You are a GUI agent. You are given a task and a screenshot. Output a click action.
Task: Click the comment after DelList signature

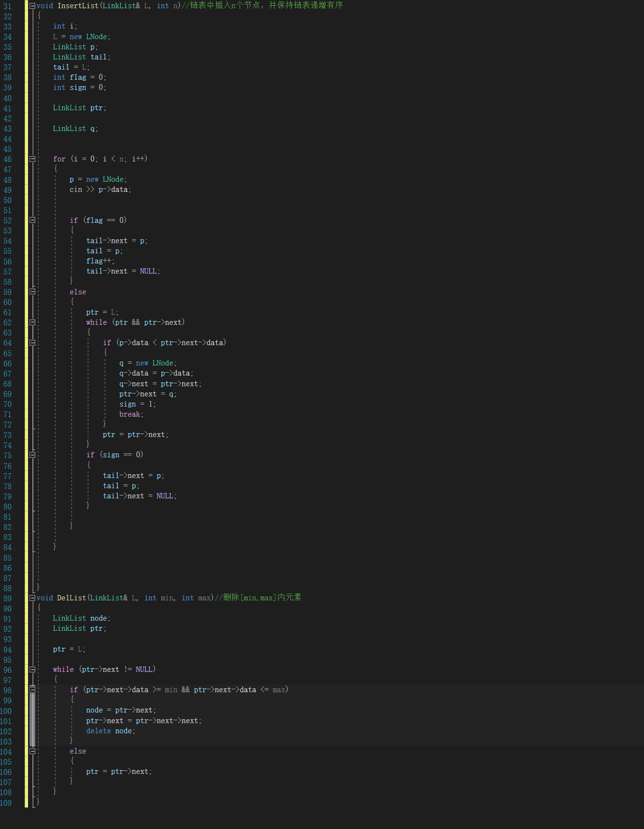point(258,597)
